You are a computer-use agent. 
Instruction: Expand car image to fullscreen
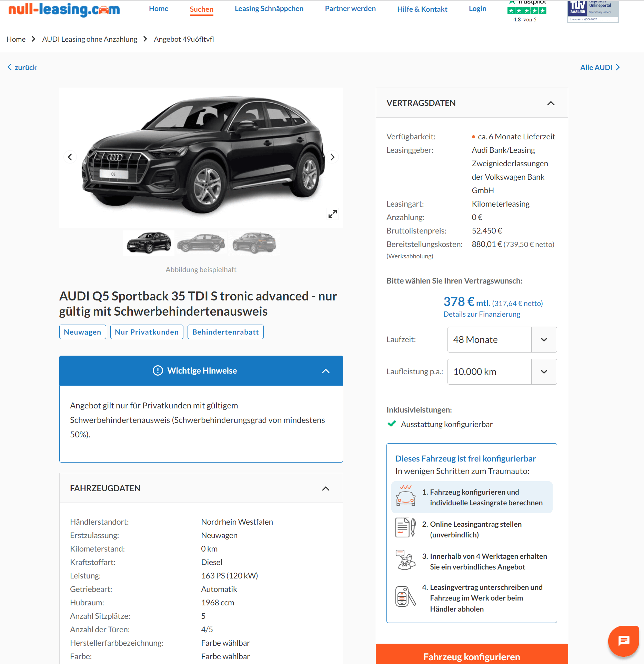tap(332, 214)
